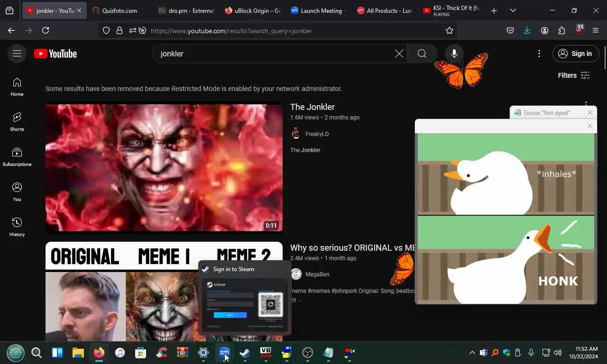Go back in Firefox

tap(11, 30)
